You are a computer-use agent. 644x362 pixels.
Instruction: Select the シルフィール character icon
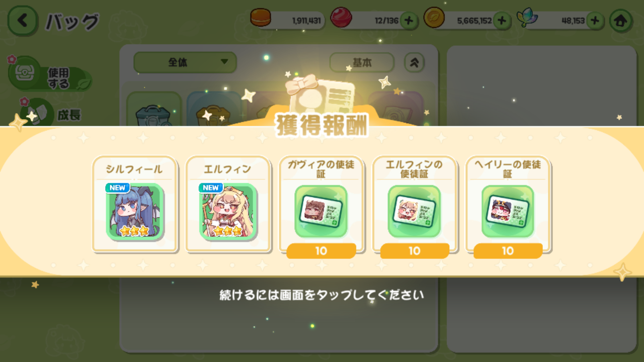coord(135,211)
